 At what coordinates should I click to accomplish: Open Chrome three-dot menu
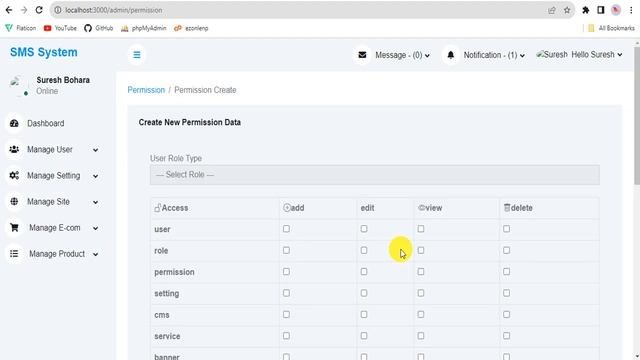point(631,10)
